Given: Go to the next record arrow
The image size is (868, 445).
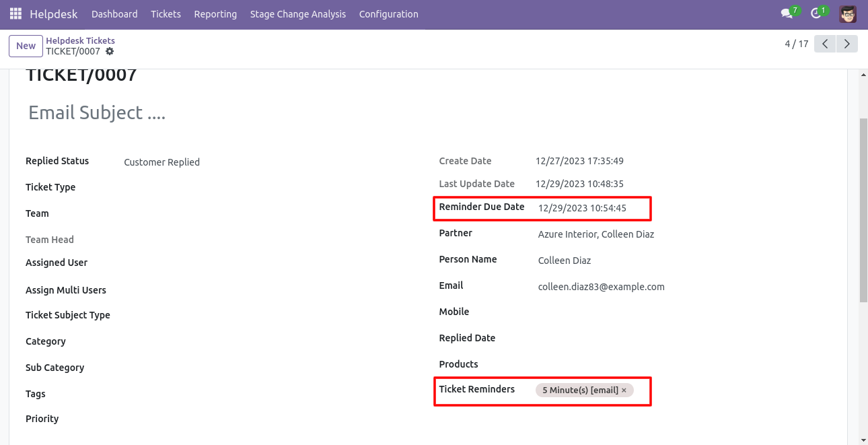Looking at the screenshot, I should pyautogui.click(x=847, y=44).
